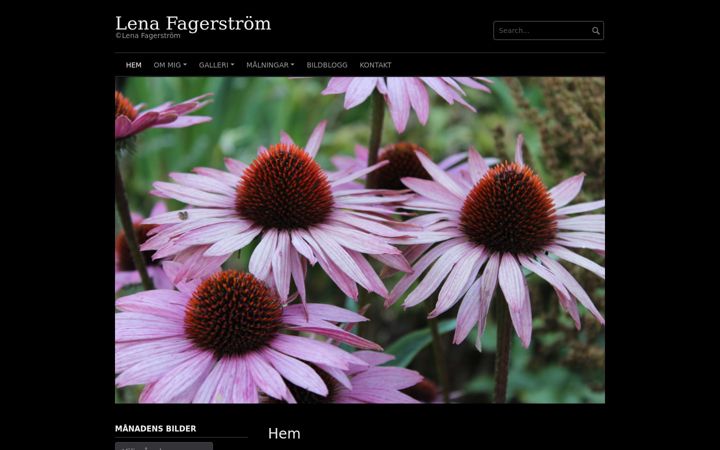Open the dropdown under Månadens bilder

point(164,446)
